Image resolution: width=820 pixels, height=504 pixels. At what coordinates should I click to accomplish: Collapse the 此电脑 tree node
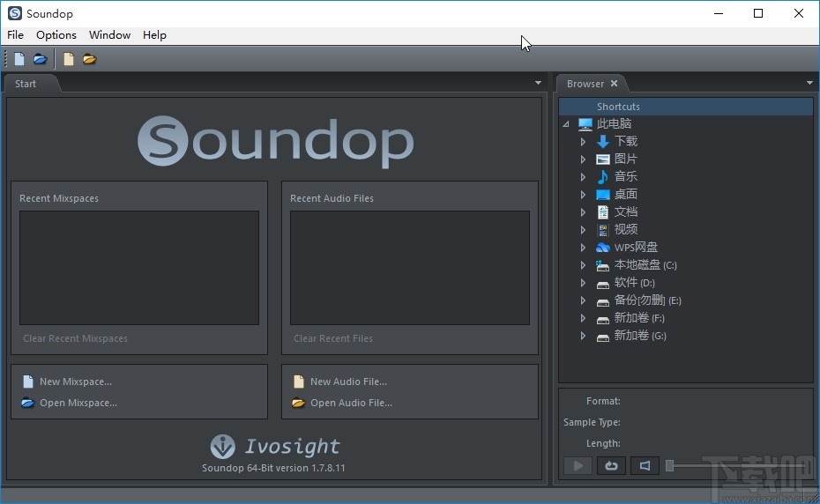tap(566, 124)
